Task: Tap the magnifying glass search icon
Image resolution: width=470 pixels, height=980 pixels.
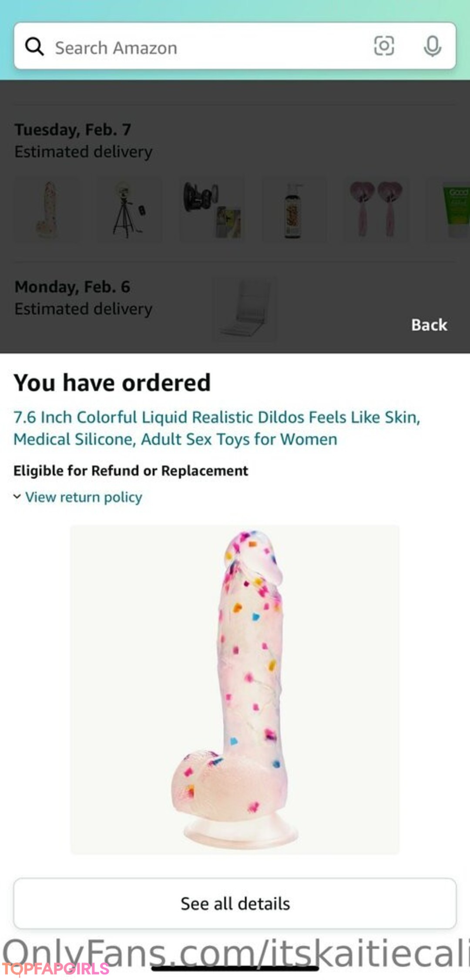Action: pyautogui.click(x=34, y=46)
